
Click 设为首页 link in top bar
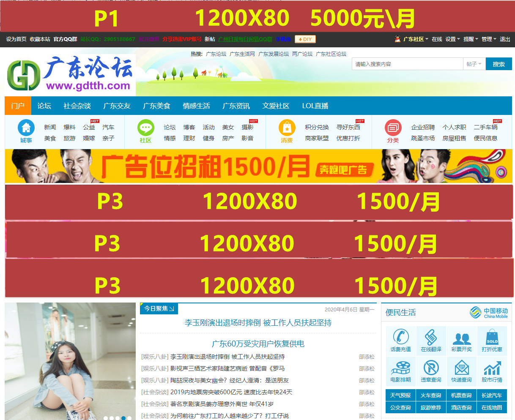(16, 39)
